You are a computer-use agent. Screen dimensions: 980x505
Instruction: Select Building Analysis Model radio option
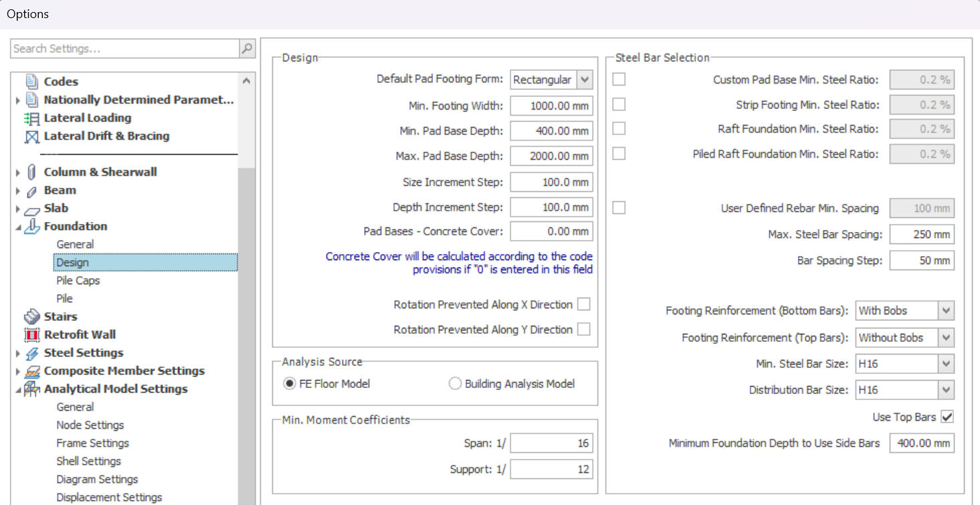click(x=456, y=384)
